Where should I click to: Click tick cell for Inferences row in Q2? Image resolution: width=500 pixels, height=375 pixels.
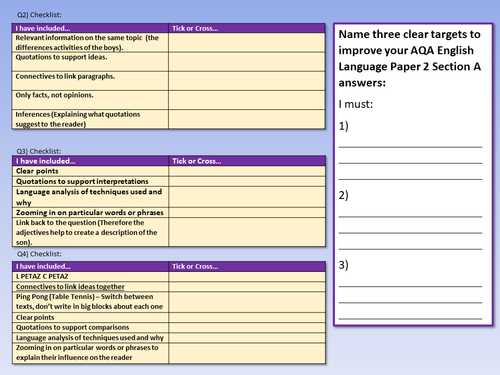247,119
